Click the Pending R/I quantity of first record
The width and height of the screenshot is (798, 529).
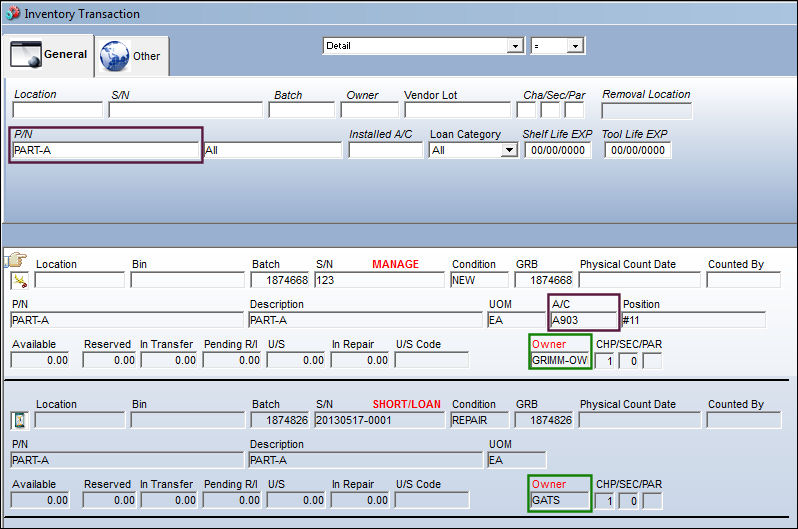coord(232,360)
